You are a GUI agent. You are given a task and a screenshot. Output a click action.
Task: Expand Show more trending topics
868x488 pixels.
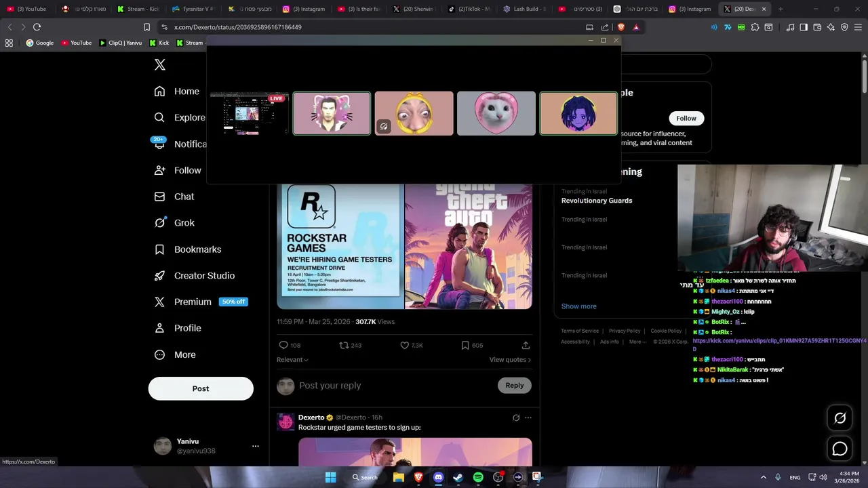pyautogui.click(x=578, y=306)
